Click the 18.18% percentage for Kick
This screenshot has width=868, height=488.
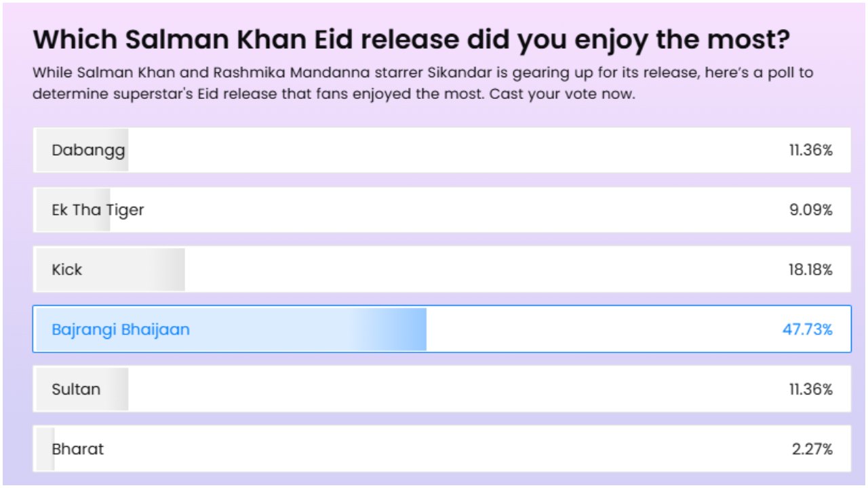point(810,270)
